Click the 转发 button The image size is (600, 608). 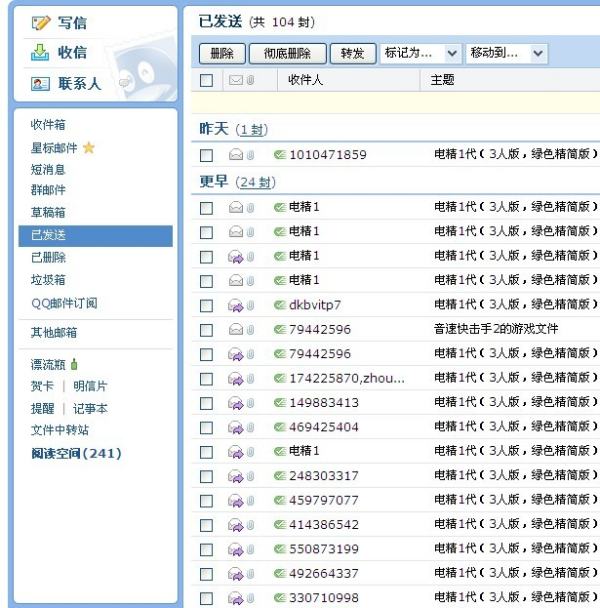[352, 53]
